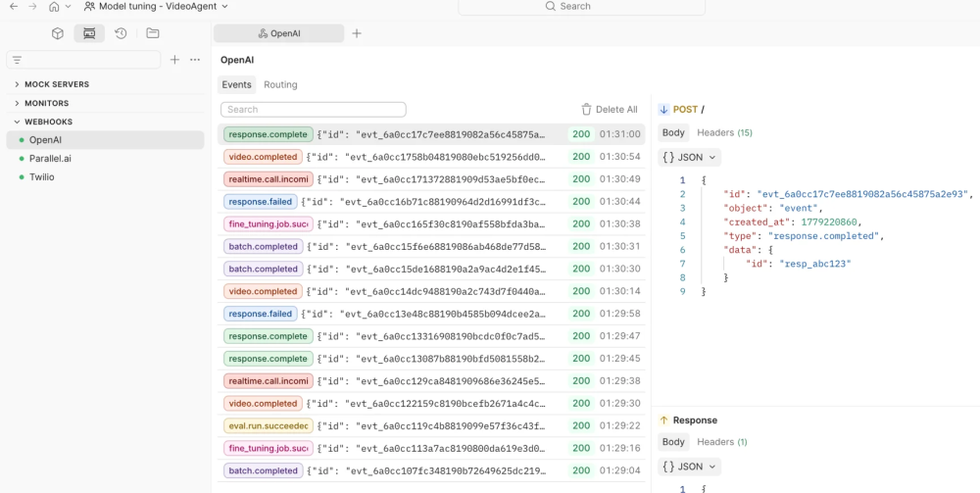Viewport: 980px width, 493px height.
Task: Select the Twilio webhook
Action: click(105, 176)
